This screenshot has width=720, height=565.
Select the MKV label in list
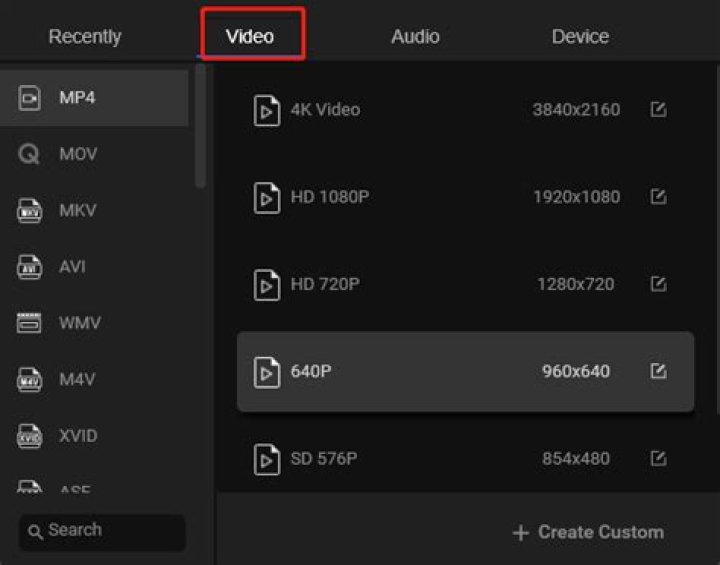click(78, 210)
